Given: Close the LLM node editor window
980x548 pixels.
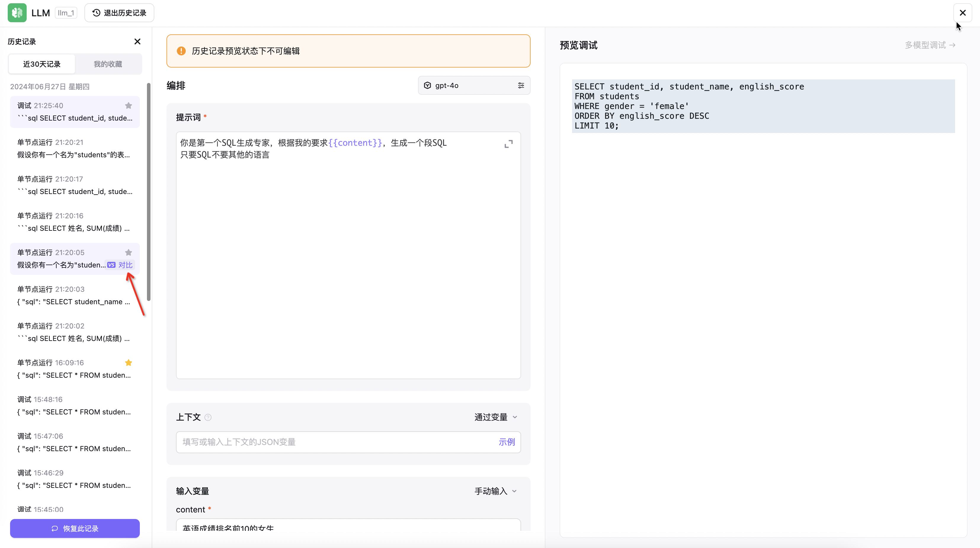Looking at the screenshot, I should tap(963, 13).
